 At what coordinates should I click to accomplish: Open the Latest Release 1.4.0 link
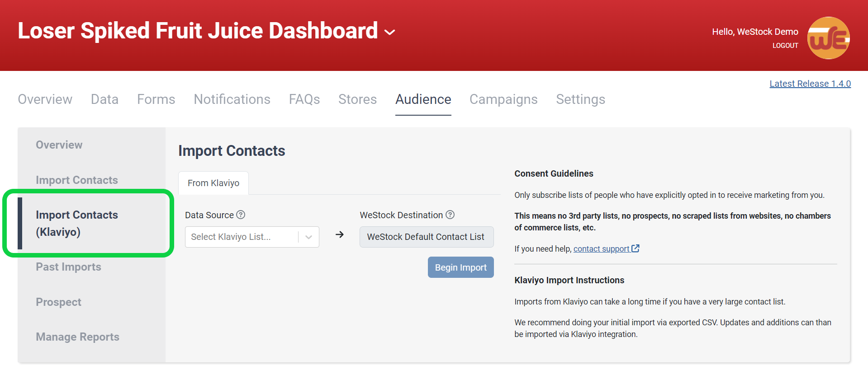point(810,84)
